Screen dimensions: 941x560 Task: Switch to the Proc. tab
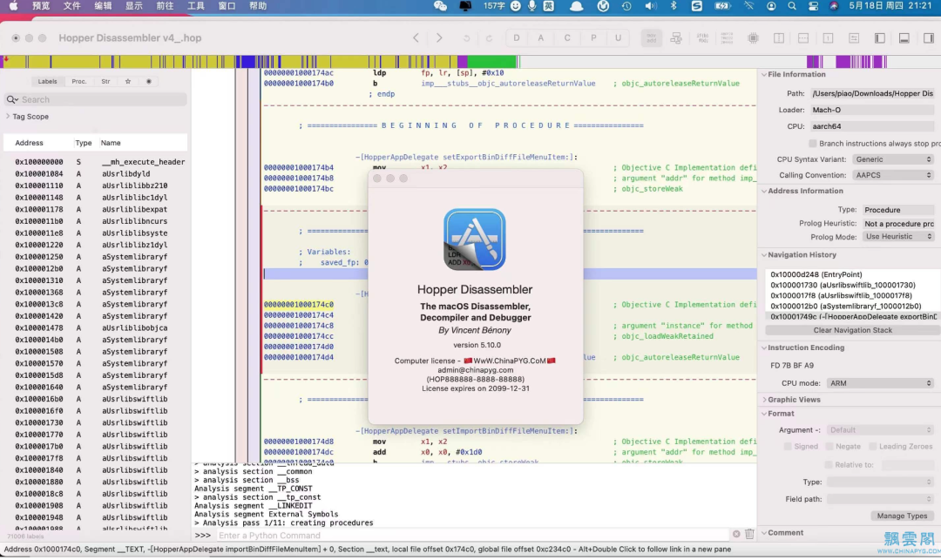pyautogui.click(x=79, y=82)
